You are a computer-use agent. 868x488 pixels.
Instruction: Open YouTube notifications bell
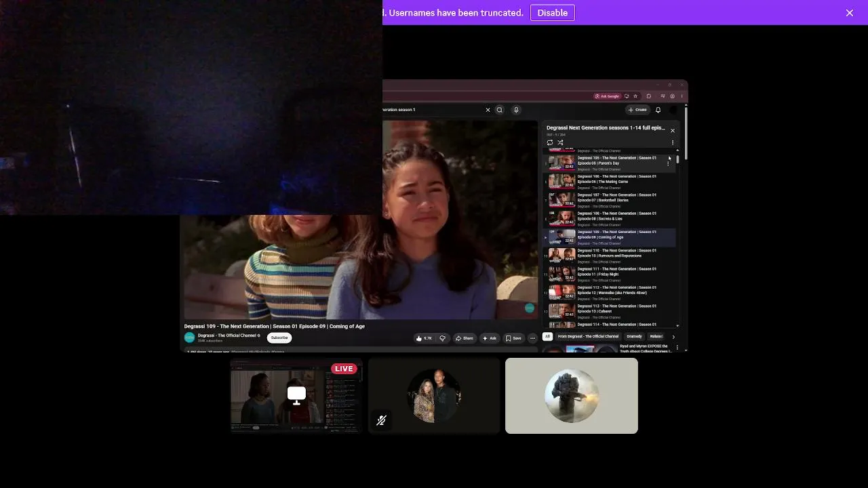658,110
